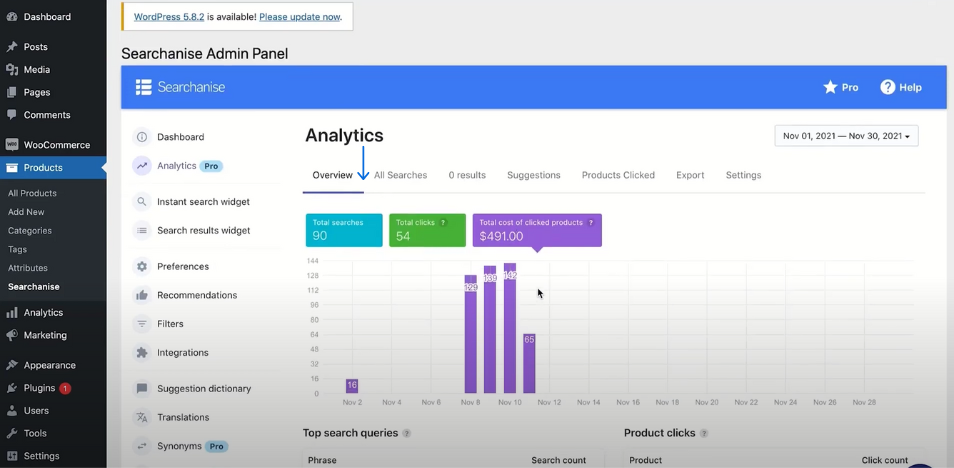Click the Posts pin icon
Screen dimensions: 954x468
coord(12,47)
